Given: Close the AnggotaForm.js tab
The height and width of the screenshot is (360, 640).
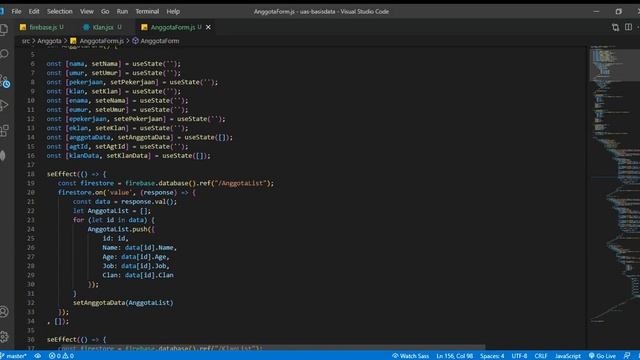Looking at the screenshot, I should pyautogui.click(x=209, y=27).
